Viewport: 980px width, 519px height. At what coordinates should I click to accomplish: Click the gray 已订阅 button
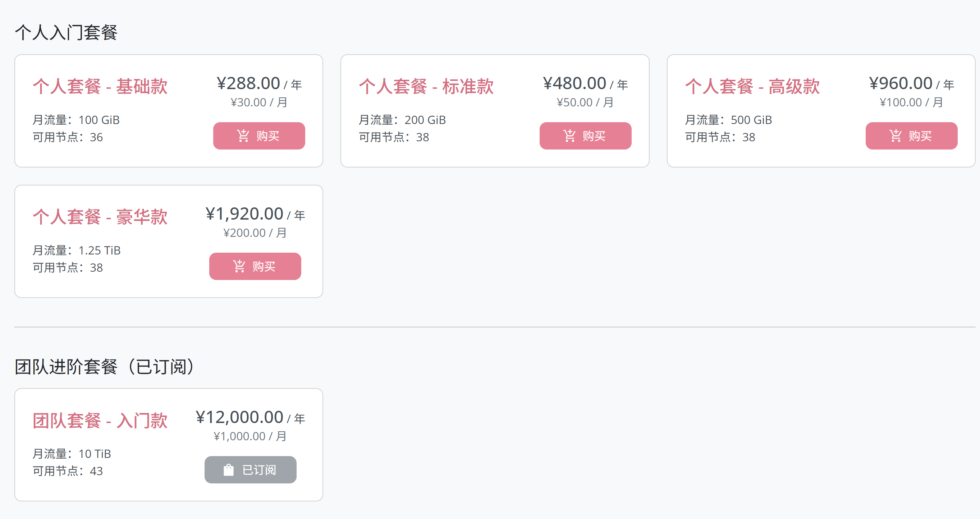251,469
